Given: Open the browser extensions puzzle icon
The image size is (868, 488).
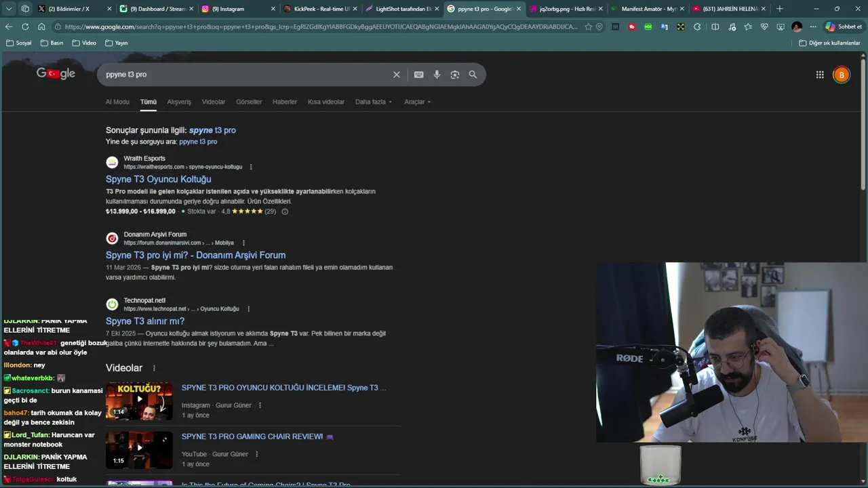Looking at the screenshot, I should click(x=697, y=26).
